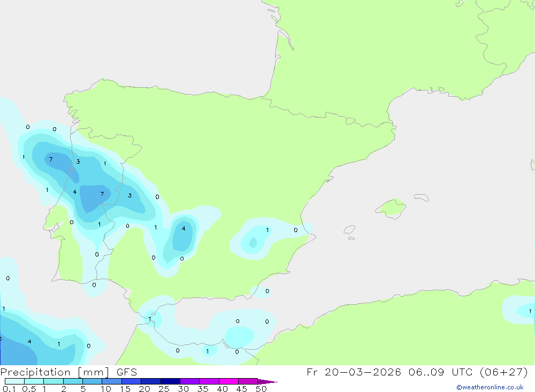Pick the 30–35 mm purple legend swatch
The width and height of the screenshot is (535, 392).
189,381
